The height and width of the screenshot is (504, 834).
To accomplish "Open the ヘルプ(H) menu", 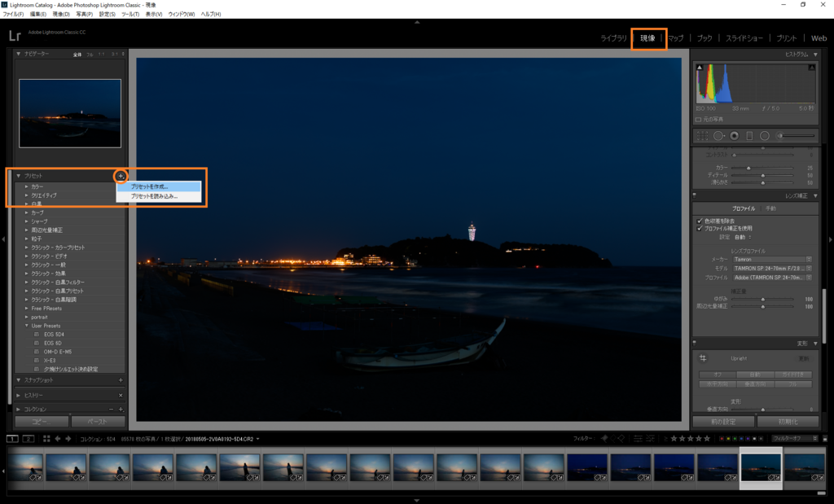I will 211,15.
